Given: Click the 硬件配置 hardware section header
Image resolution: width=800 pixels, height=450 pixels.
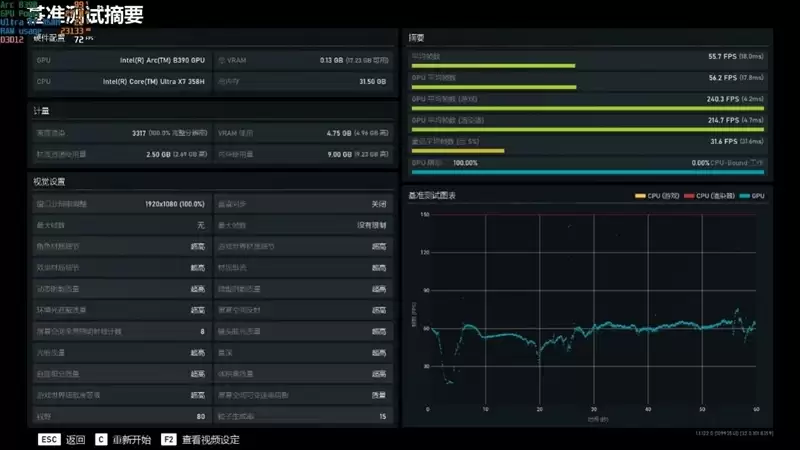Looking at the screenshot, I should point(50,37).
